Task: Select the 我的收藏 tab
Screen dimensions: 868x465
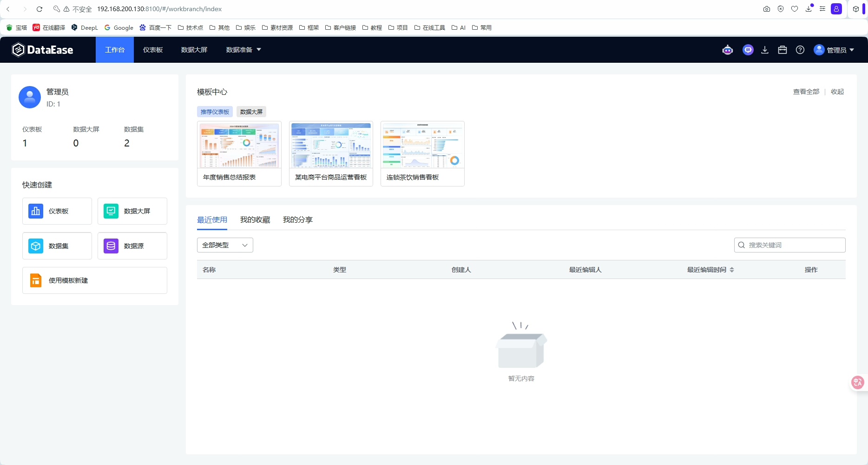Action: click(255, 219)
